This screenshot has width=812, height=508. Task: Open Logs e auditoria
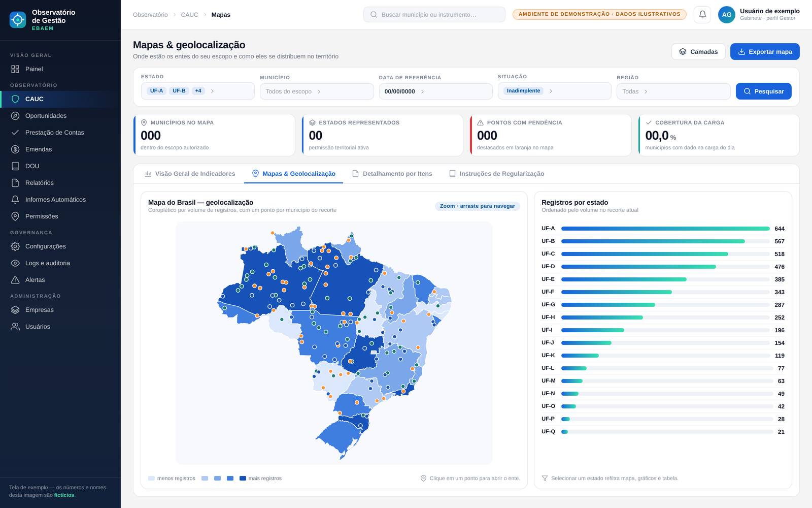point(60,263)
